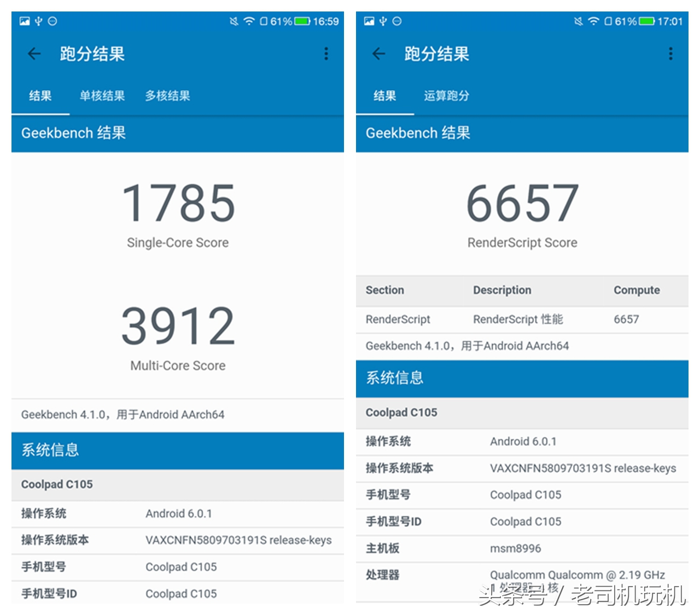
Task: Tap the Geekbench 4.1.0 version text
Action: tap(122, 414)
